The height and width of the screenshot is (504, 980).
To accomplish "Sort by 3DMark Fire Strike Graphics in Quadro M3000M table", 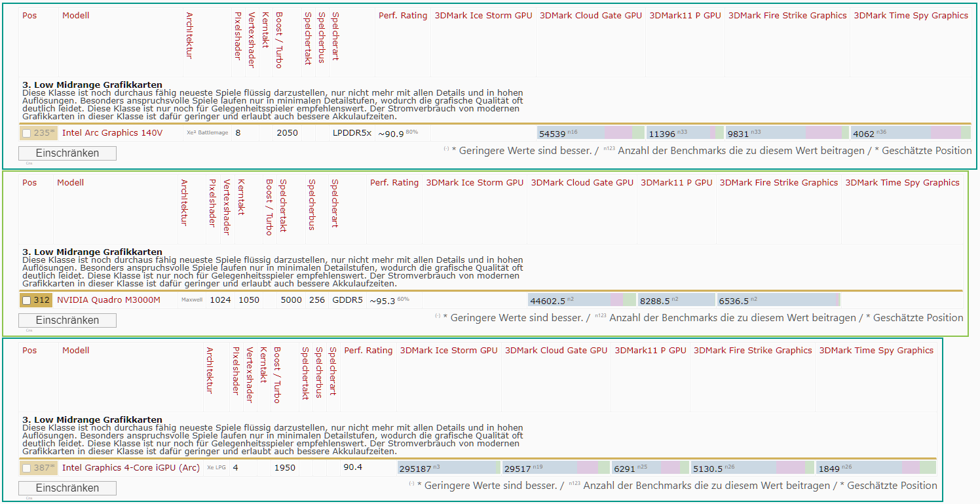I will pos(779,183).
